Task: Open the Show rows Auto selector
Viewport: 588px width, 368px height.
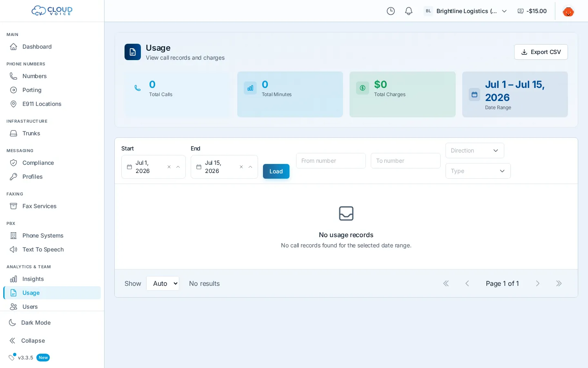Action: click(163, 283)
